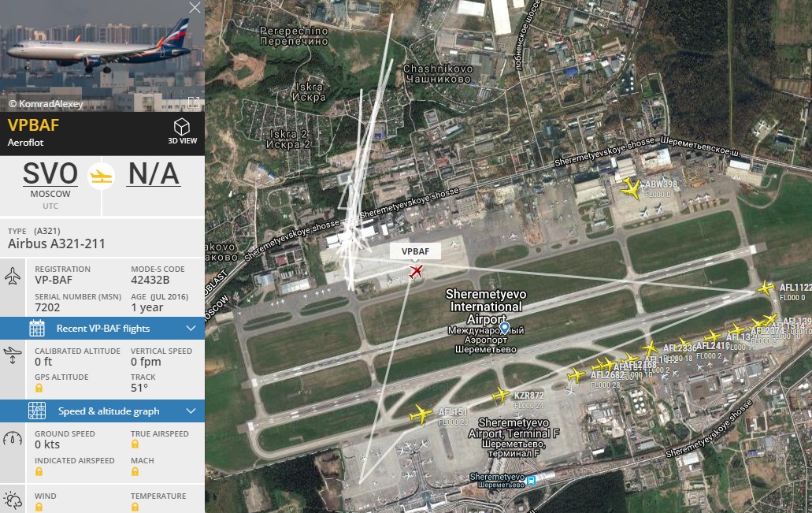Open the SVO Moscow origin airport link
This screenshot has height=513, width=812.
tap(50, 173)
